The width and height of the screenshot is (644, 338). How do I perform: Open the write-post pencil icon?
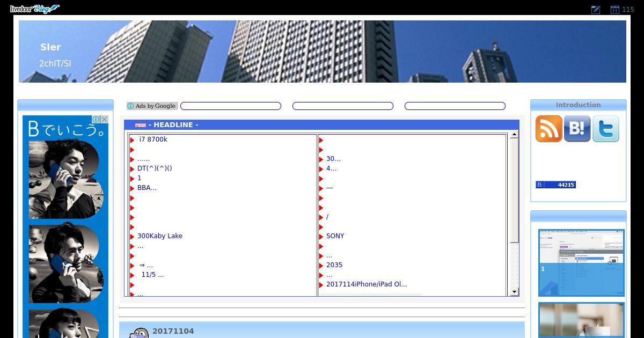coord(595,9)
